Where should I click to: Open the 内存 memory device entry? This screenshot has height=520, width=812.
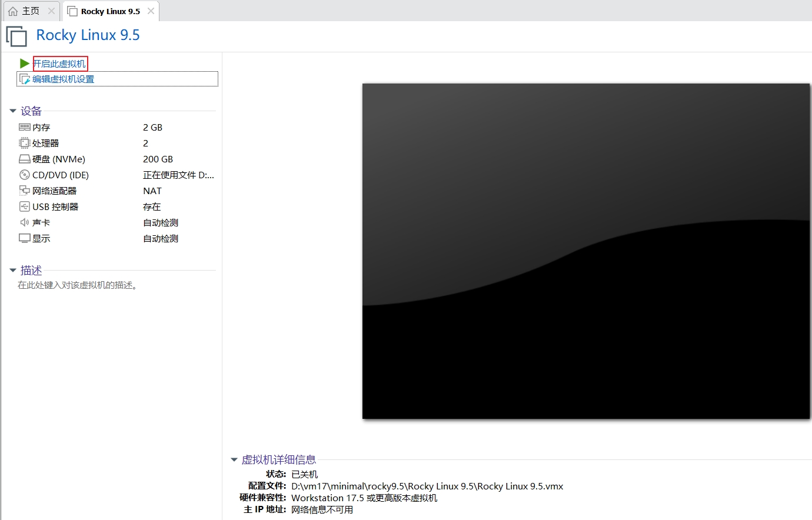[x=41, y=127]
